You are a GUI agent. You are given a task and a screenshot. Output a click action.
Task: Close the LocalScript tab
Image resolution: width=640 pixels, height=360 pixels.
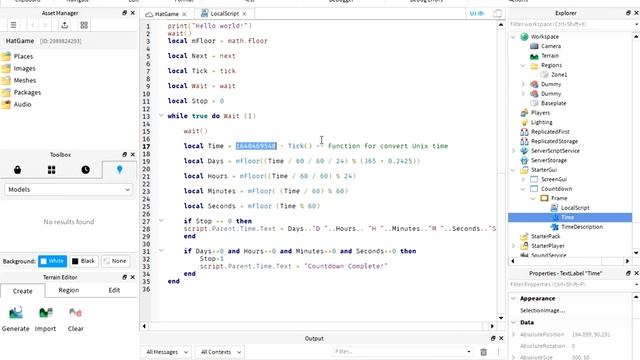point(244,14)
